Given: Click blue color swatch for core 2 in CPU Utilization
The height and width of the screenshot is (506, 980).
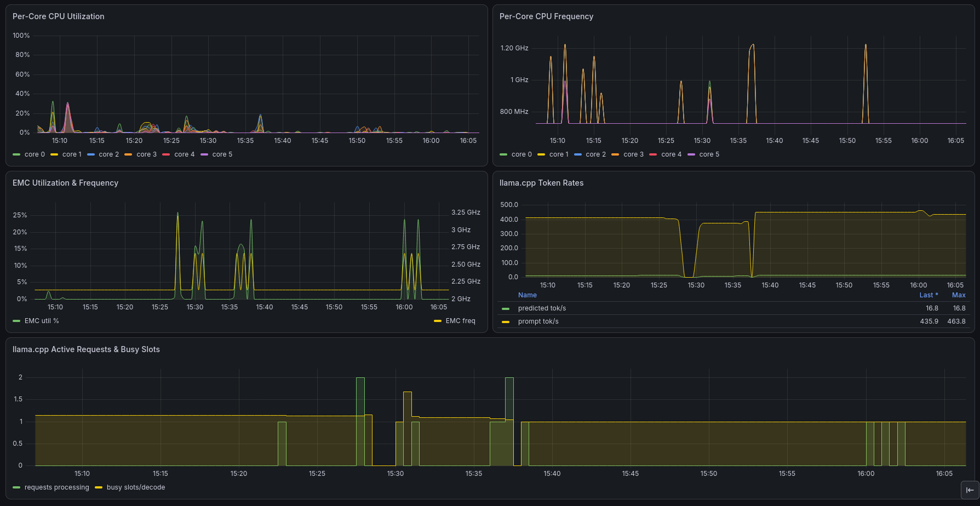Looking at the screenshot, I should point(91,154).
